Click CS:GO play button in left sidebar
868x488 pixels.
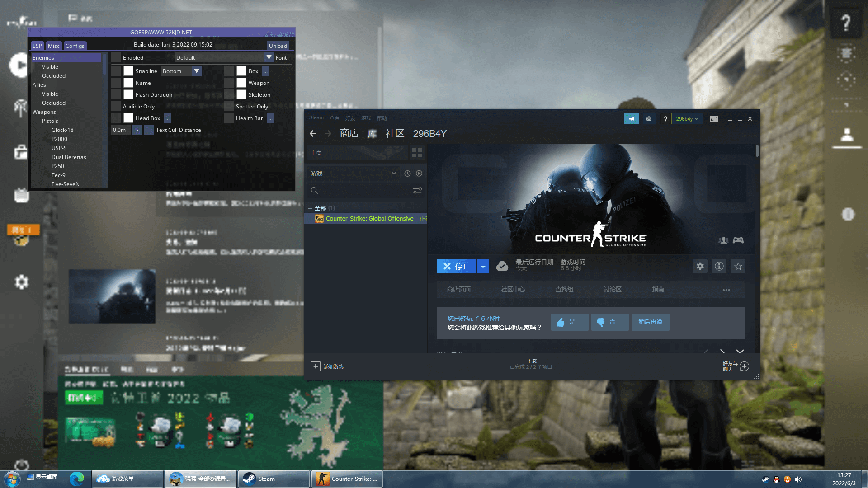click(20, 66)
